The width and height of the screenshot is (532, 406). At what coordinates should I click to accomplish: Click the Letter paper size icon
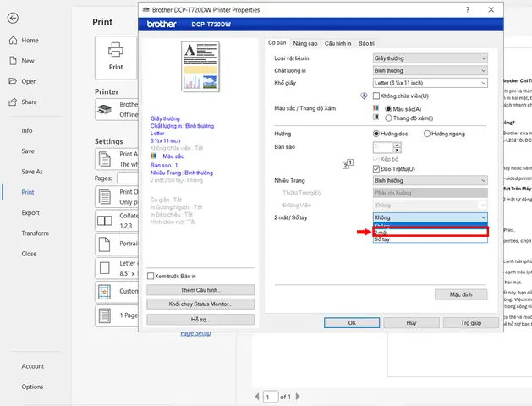105,268
